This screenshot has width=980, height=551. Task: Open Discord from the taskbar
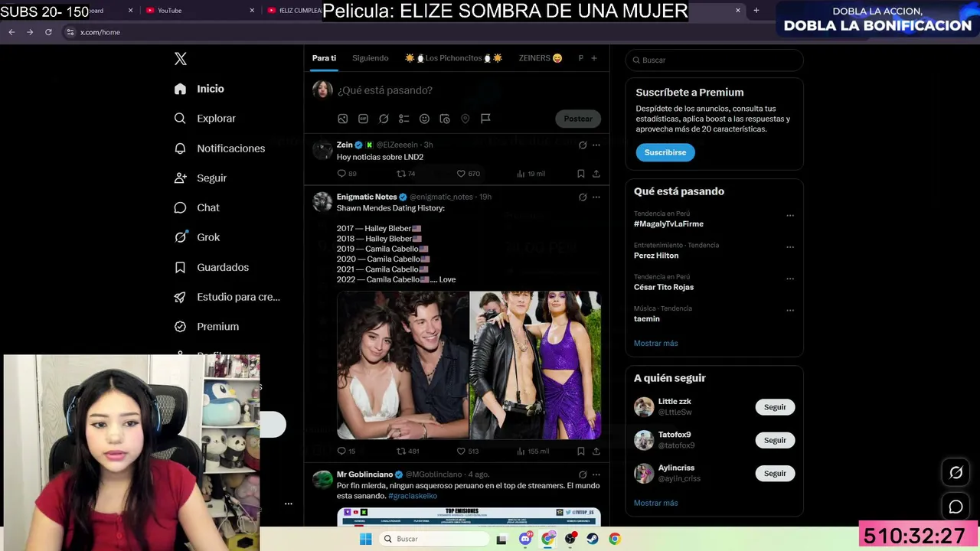point(525,539)
